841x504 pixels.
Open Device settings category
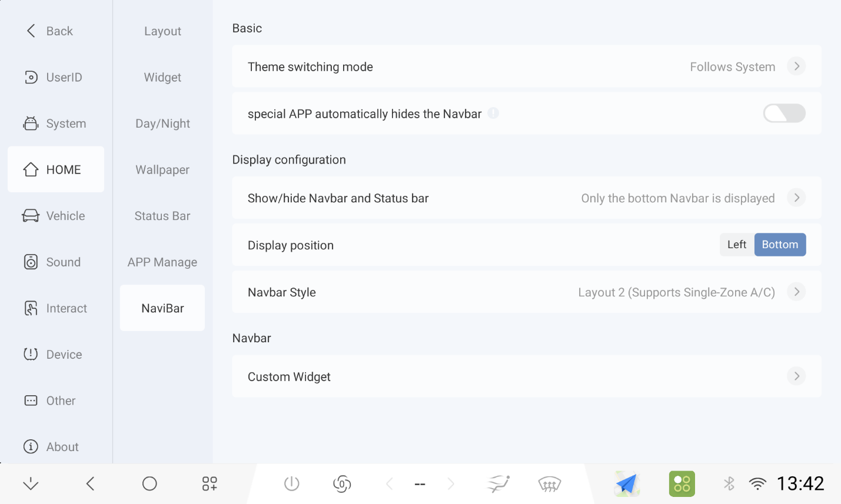pos(56,355)
